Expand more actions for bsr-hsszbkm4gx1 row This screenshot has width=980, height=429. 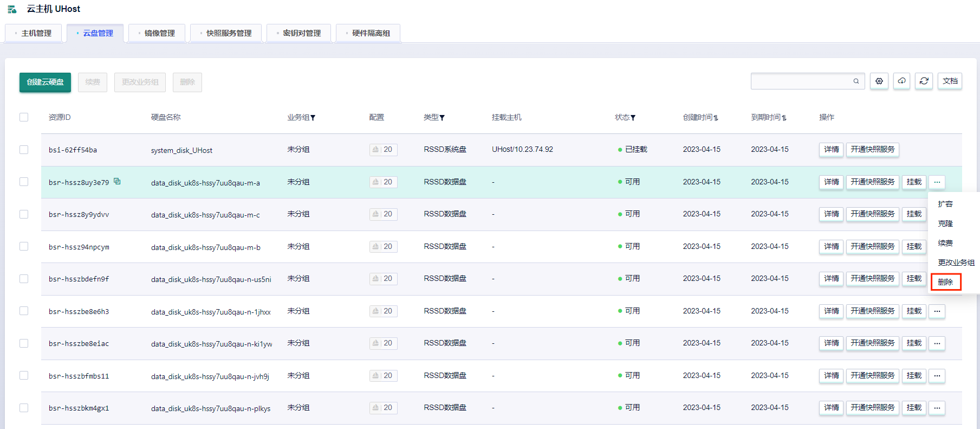click(x=937, y=408)
